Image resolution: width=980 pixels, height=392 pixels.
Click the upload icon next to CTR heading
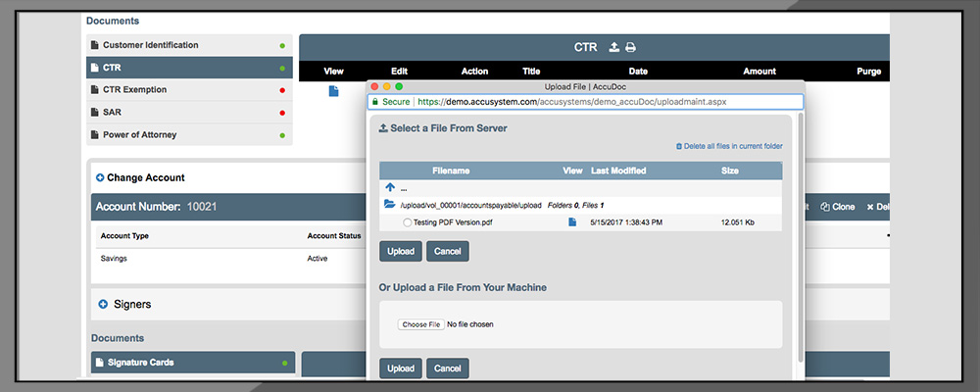pos(613,47)
